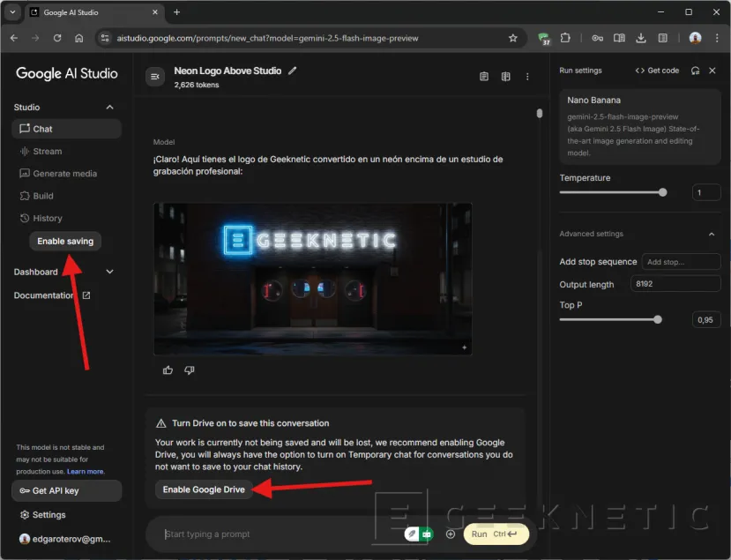Click Enable Google Drive button
The image size is (731, 560).
(204, 489)
